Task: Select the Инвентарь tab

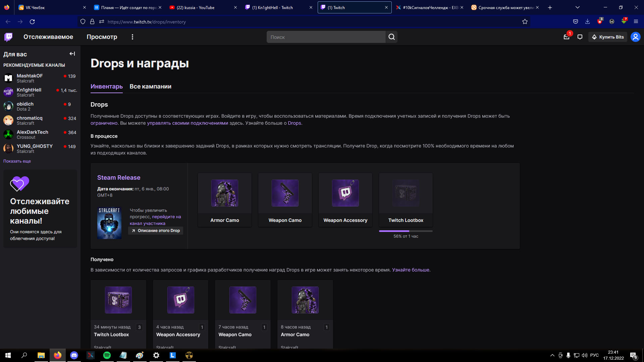Action: point(107,86)
